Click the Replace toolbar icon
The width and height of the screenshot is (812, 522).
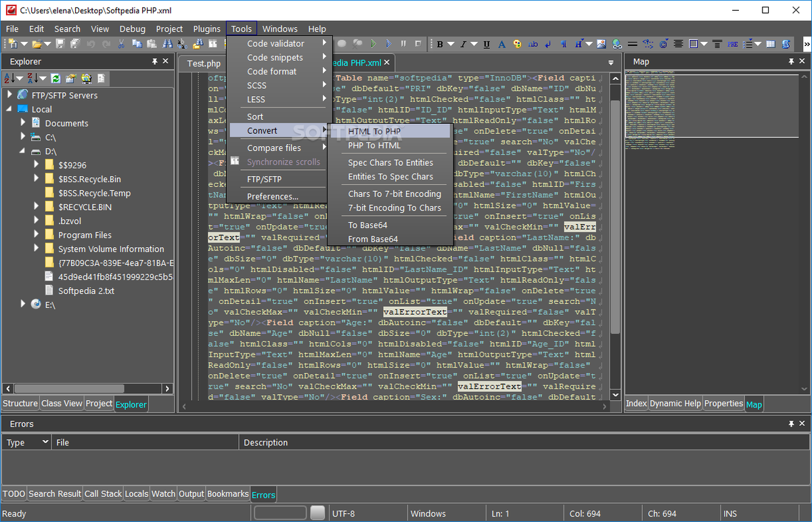[x=182, y=44]
